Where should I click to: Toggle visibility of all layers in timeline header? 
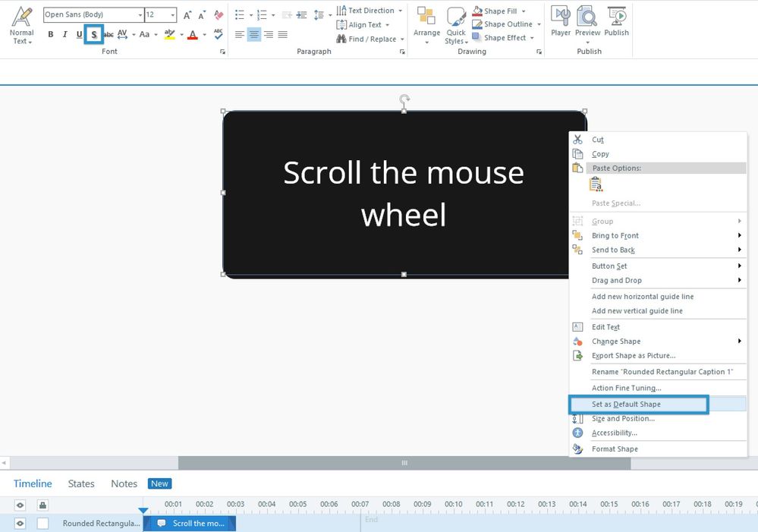pyautogui.click(x=20, y=505)
